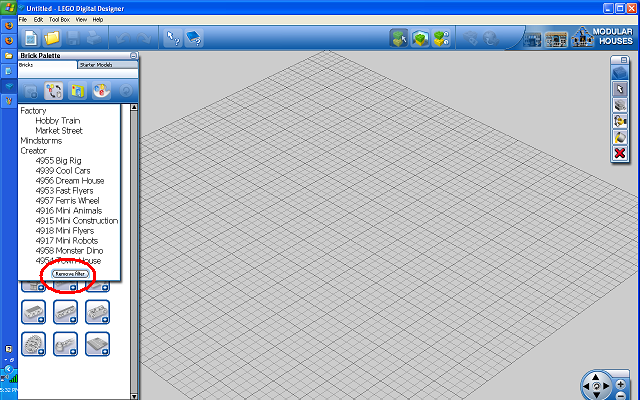
Task: Choose 4955 Big Rig set
Action: (x=58, y=161)
